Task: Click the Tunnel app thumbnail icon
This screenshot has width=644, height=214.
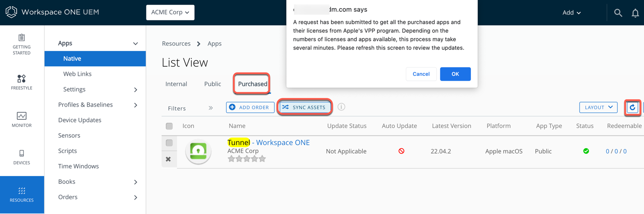Action: point(198,151)
